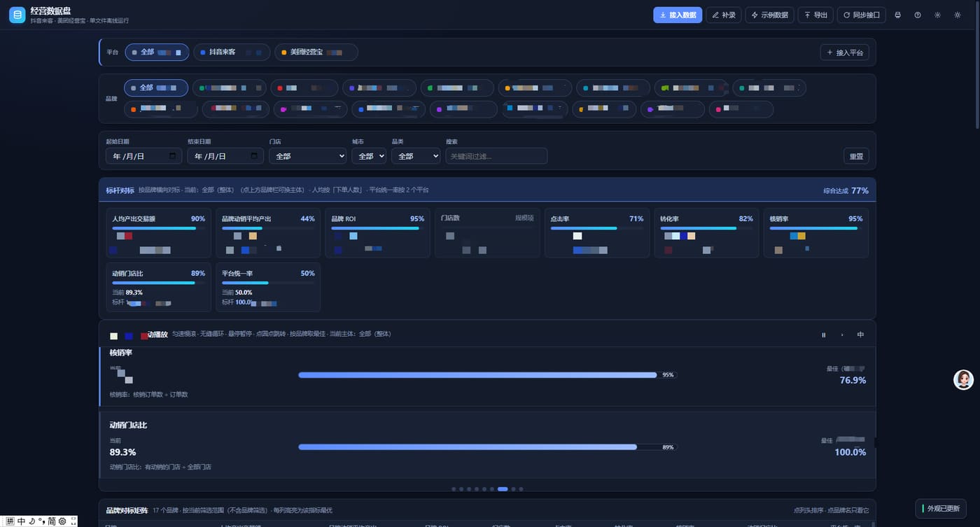Click the larger sun theme icon

point(958,15)
